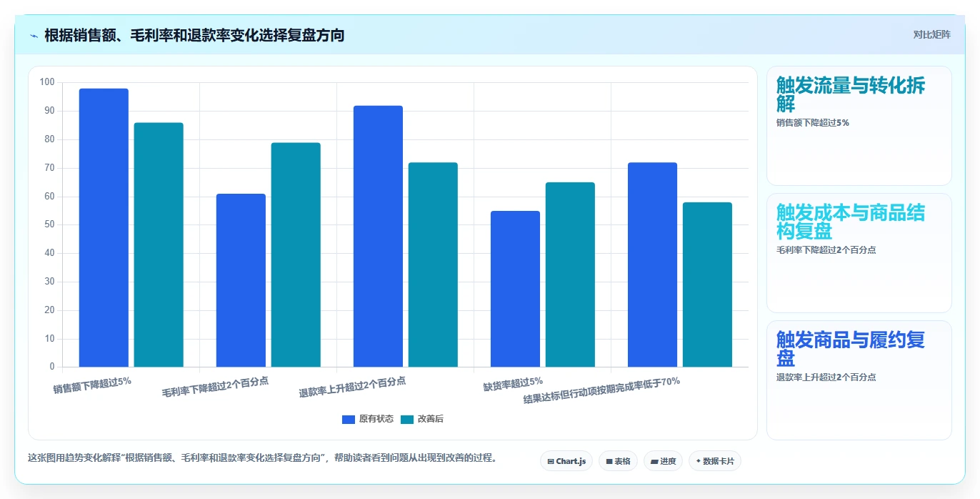Click the 改善后 legend label
Image resolution: width=980 pixels, height=499 pixels.
pos(431,420)
